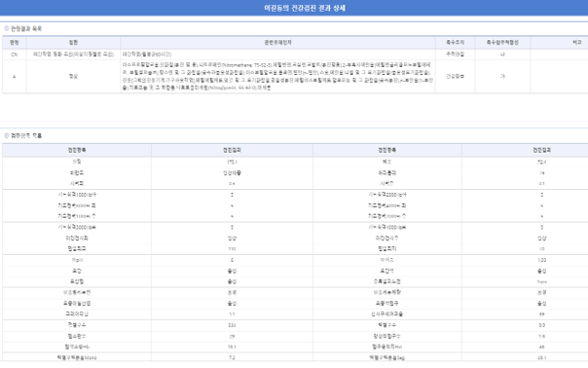Viewport: 588px width, 368px height.
Task: Select the 적혈구수 exam item cell
Action: (x=77, y=325)
